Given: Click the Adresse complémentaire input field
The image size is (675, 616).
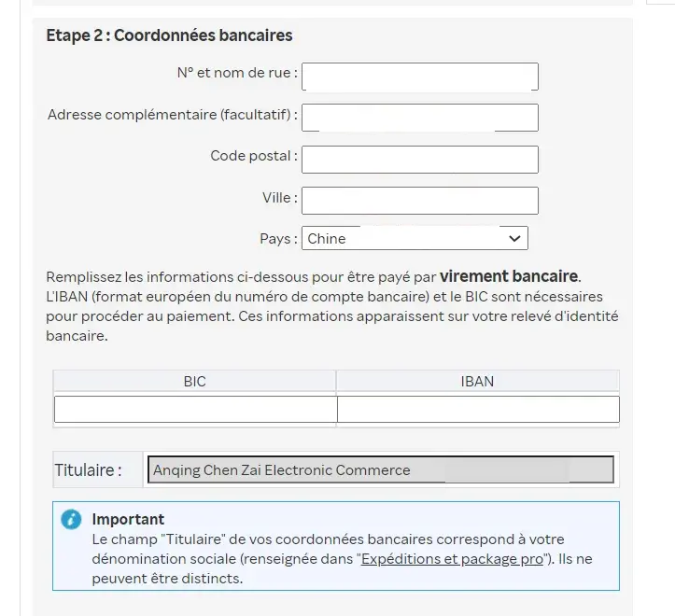Looking at the screenshot, I should [x=420, y=118].
